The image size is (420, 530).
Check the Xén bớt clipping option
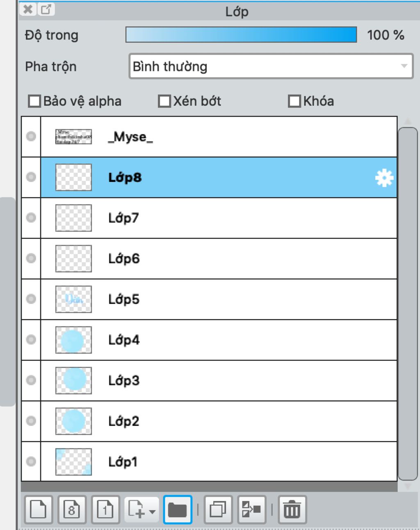[164, 101]
